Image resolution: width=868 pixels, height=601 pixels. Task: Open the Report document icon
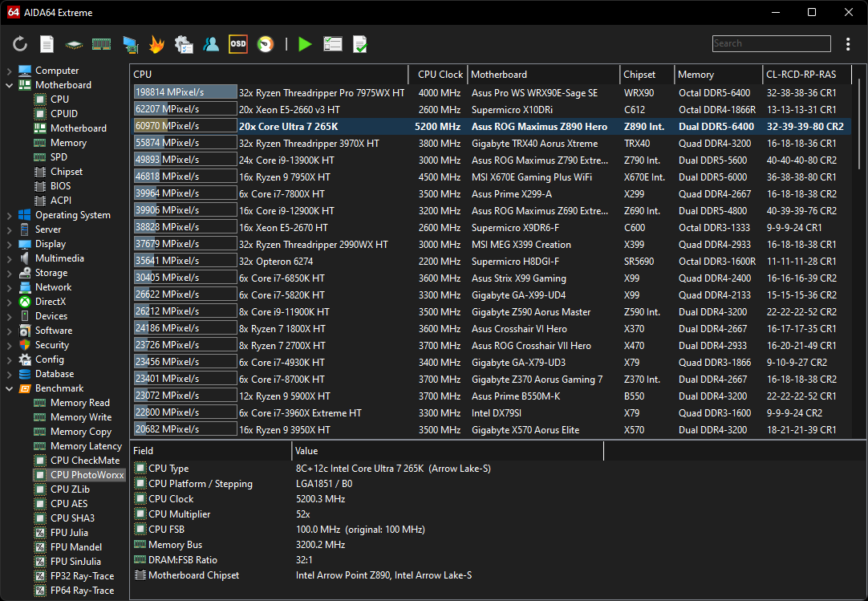pos(47,44)
